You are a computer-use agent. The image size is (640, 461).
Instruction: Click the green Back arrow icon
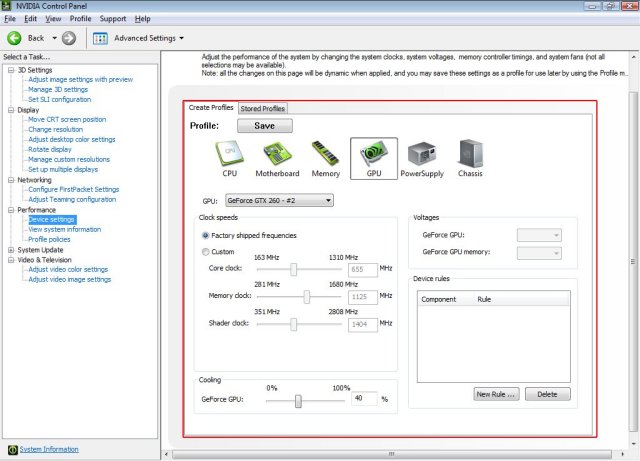14,38
